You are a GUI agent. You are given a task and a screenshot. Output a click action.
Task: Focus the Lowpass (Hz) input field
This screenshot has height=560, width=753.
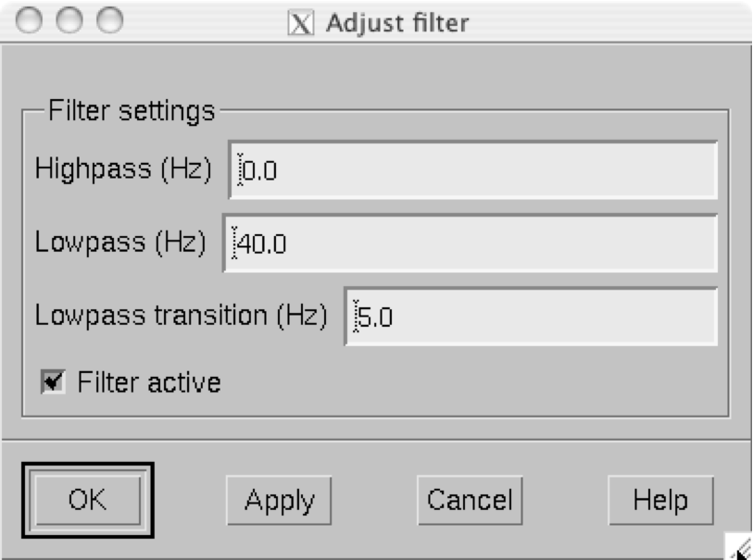tap(471, 243)
